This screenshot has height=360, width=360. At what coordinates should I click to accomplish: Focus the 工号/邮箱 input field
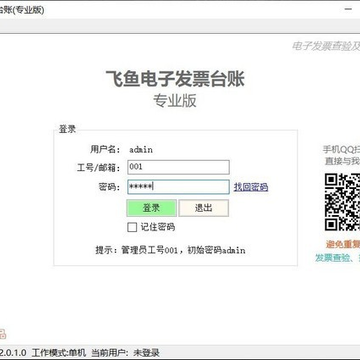(178, 167)
